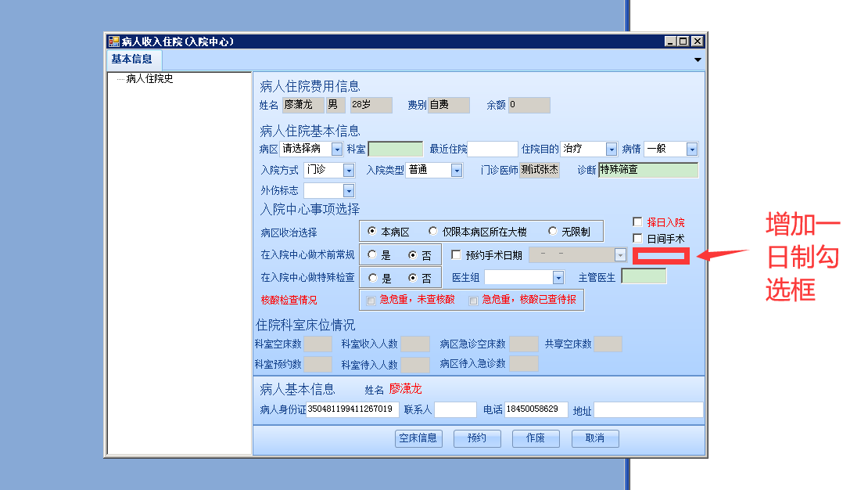
Task: Check 急危重，核酸已查待报 checkbox
Action: (473, 301)
